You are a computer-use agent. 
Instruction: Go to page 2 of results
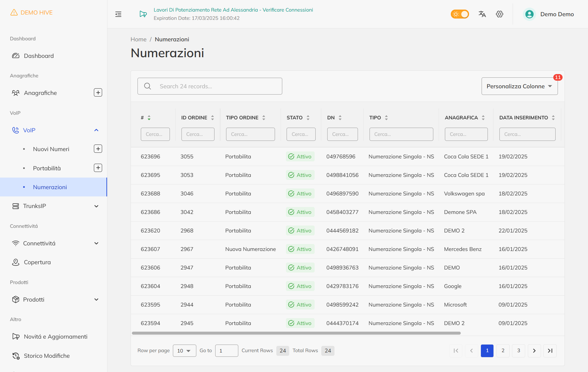point(503,351)
